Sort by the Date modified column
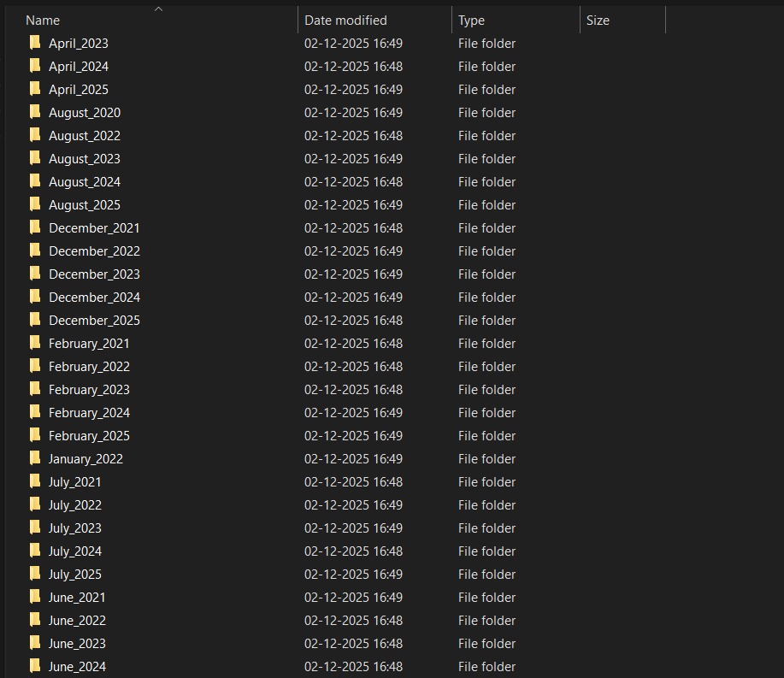The image size is (784, 678). pos(345,21)
